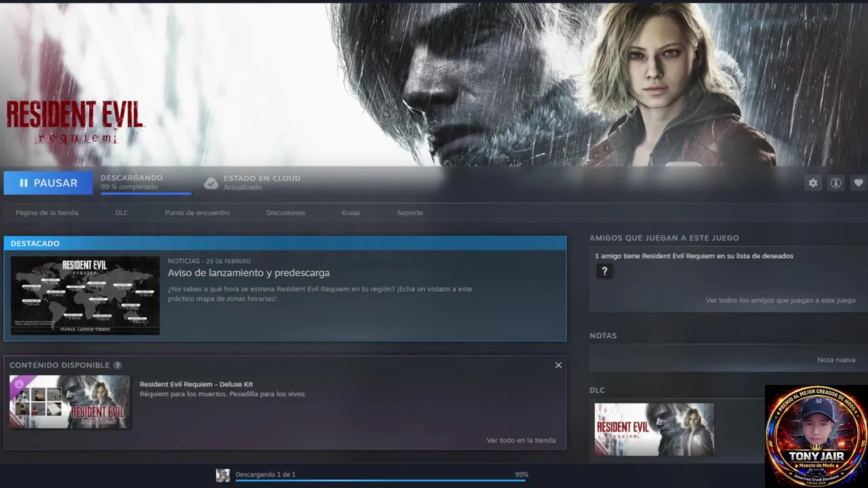Click the Destacado header bar
The width and height of the screenshot is (868, 488).
[285, 243]
